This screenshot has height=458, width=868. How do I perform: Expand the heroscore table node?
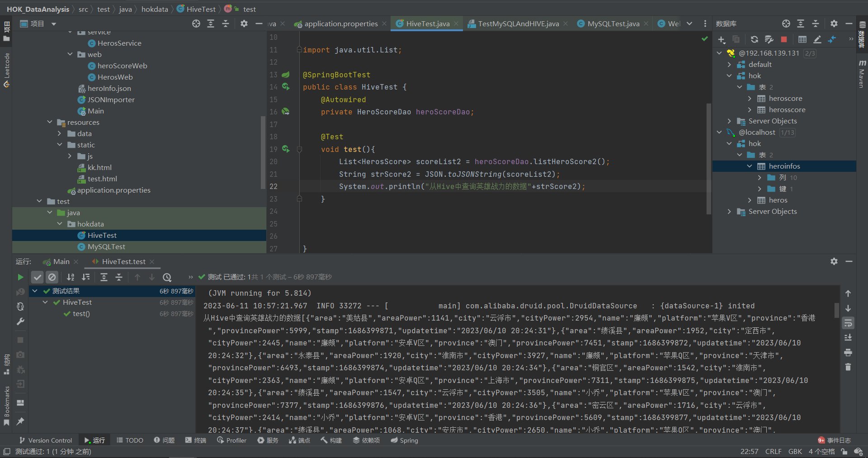(750, 99)
